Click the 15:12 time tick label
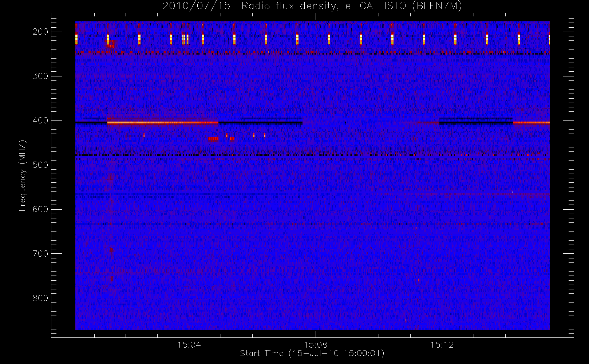The width and height of the screenshot is (589, 364). click(x=442, y=345)
